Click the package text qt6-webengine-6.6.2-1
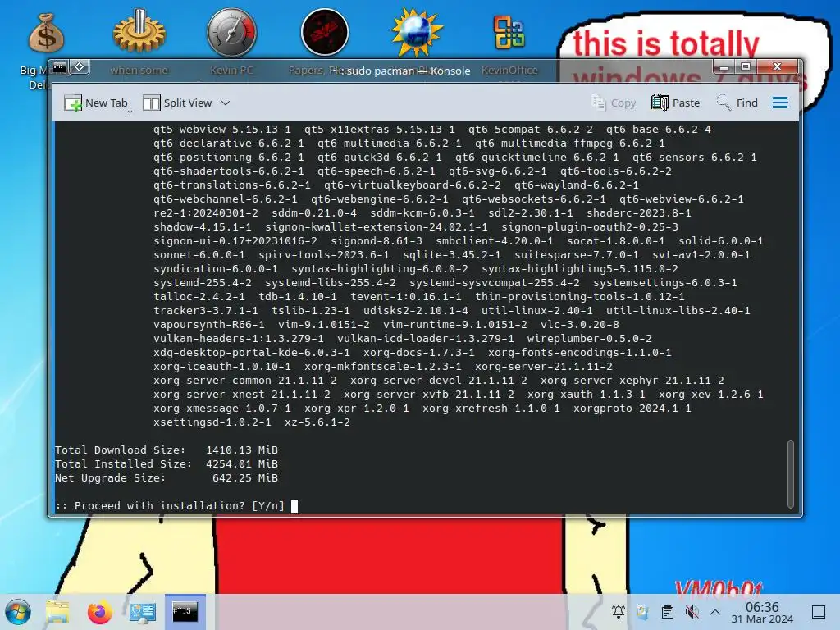Screen dimensions: 840x630 tap(380, 199)
